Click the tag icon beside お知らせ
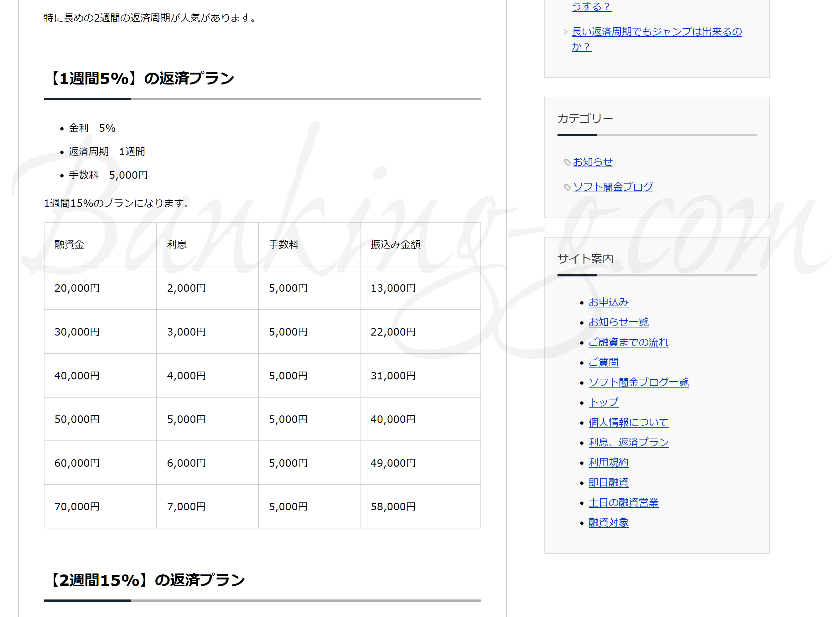Screen dimensions: 840x617 tap(567, 162)
